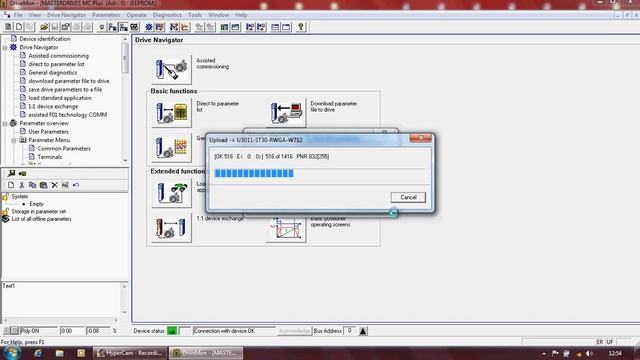Select download parameter file to drive item
Screen dimensions: 640x360
(x=69, y=81)
